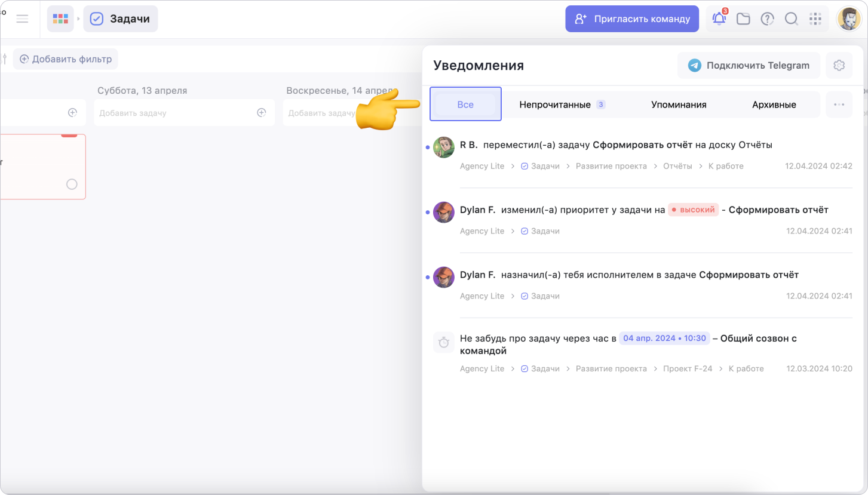868x495 pixels.
Task: Select the Упоминания tab
Action: [679, 104]
